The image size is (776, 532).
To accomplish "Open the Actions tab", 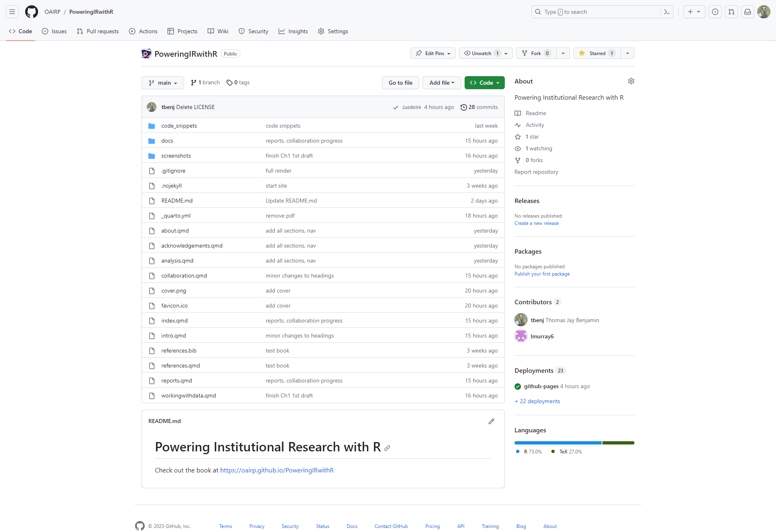I will [x=143, y=31].
